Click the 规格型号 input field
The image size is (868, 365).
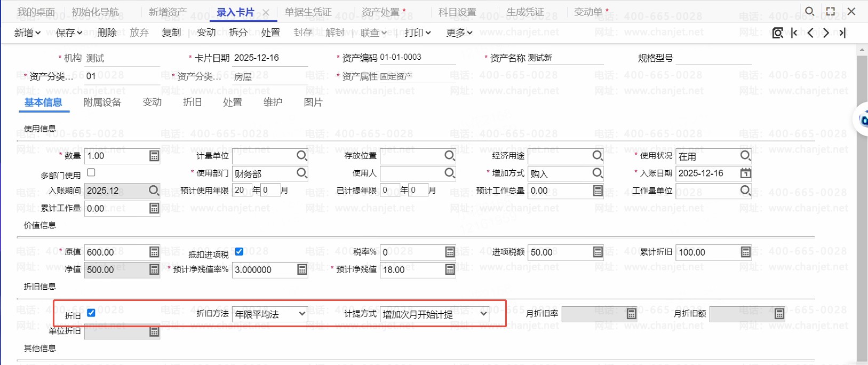click(713, 58)
